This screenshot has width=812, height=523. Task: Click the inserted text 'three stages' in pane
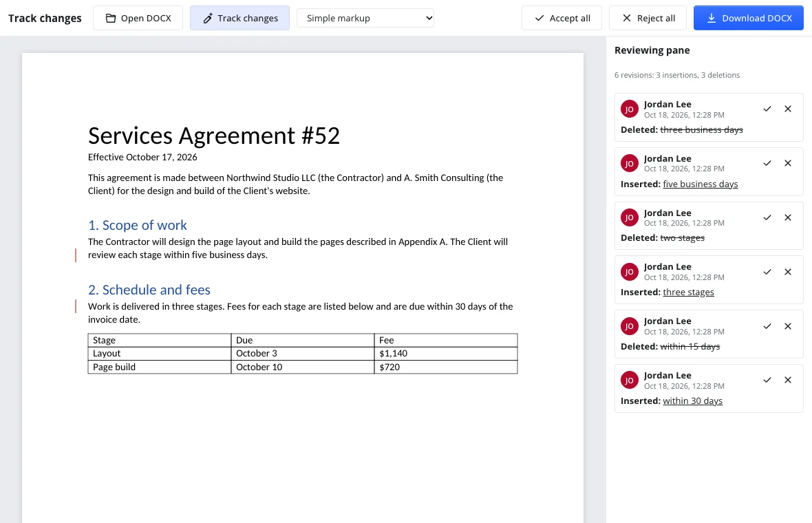pos(688,292)
